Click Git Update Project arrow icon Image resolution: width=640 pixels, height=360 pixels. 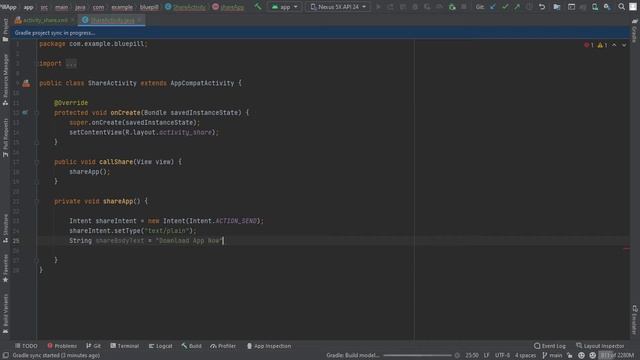(x=493, y=7)
